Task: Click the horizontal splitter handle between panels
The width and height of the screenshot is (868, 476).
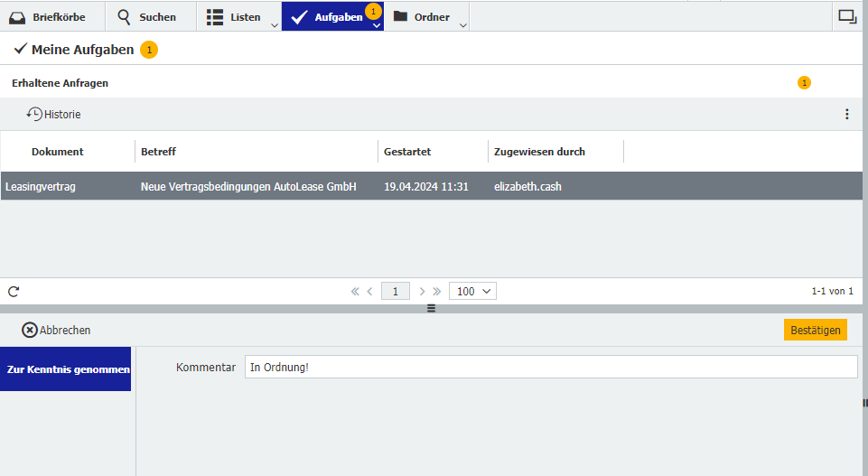Action: coord(431,308)
